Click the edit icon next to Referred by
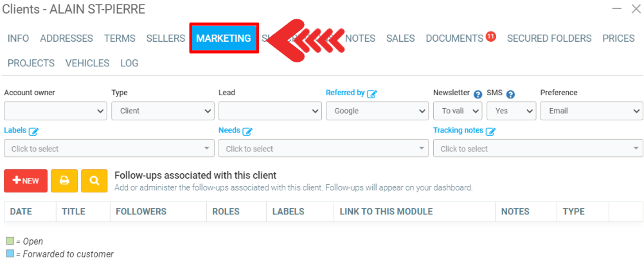 (x=372, y=93)
